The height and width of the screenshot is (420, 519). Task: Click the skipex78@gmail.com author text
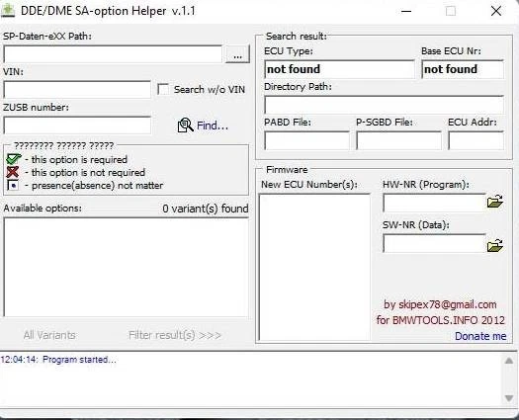coord(440,304)
